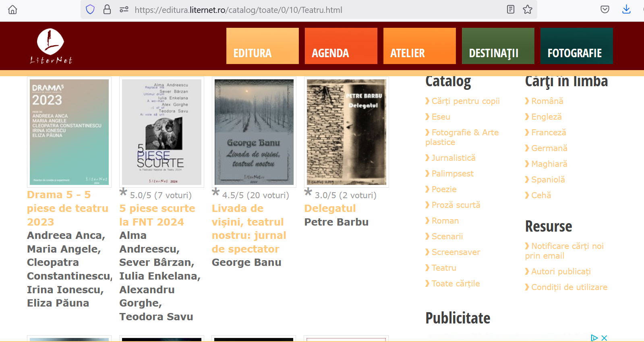Click the padlock site security icon
Screen dimensions: 644x342
[x=107, y=10]
